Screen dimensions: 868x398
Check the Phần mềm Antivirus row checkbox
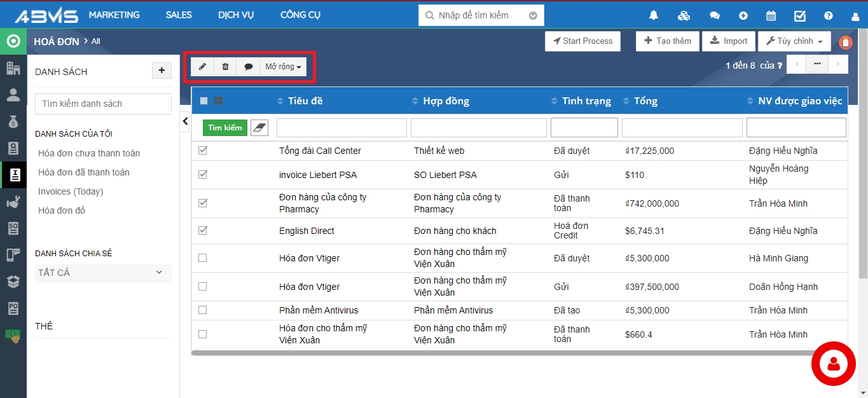[203, 310]
